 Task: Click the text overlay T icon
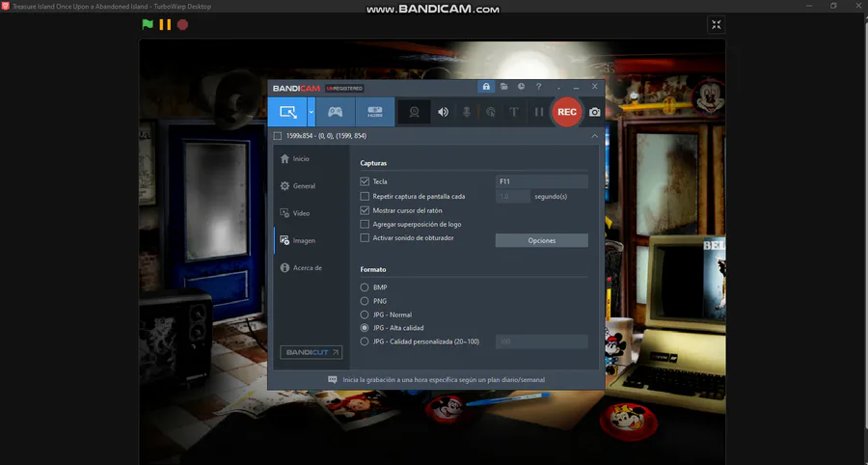tap(514, 112)
